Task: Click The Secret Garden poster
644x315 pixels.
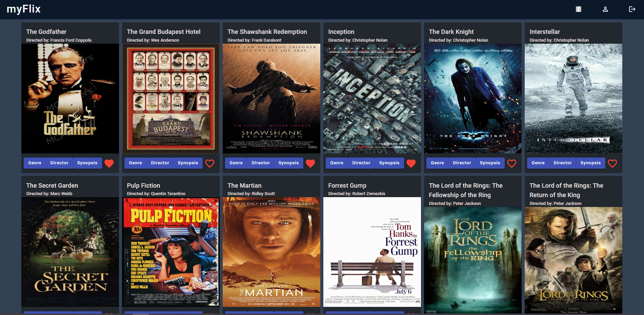Action: 70,252
